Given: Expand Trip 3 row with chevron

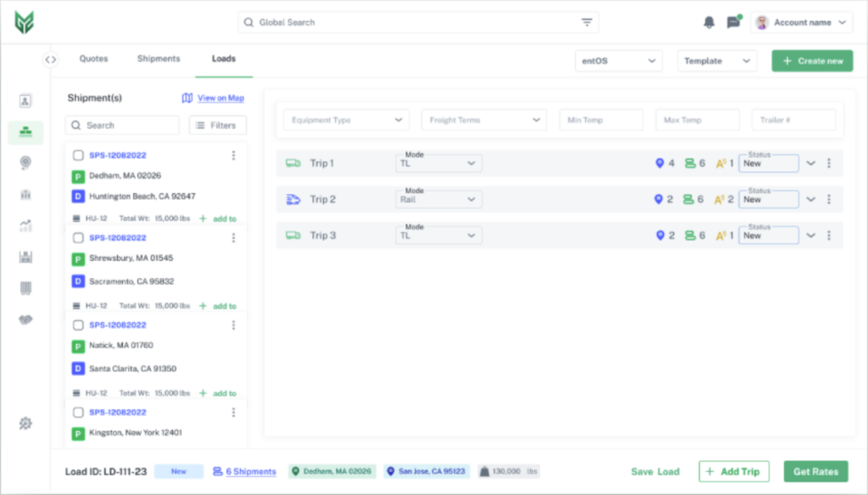Looking at the screenshot, I should tap(810, 236).
